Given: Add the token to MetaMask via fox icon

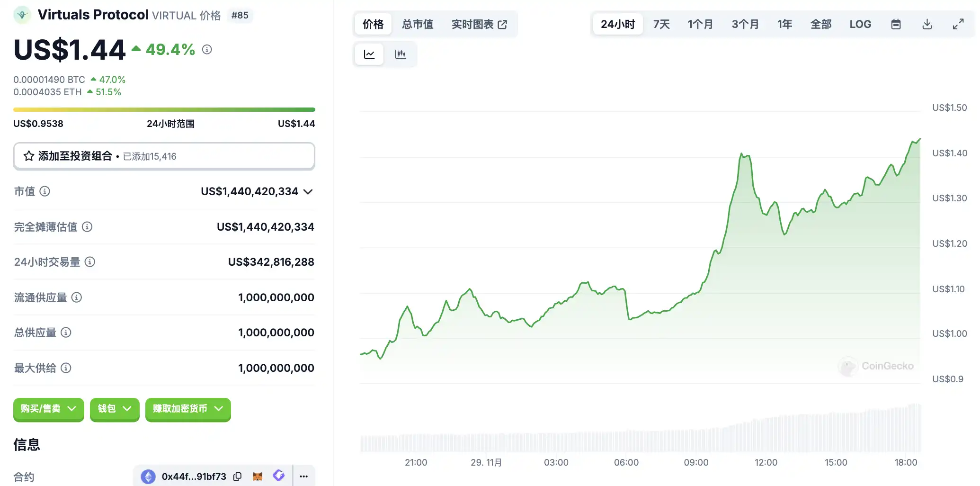Looking at the screenshot, I should (x=258, y=476).
